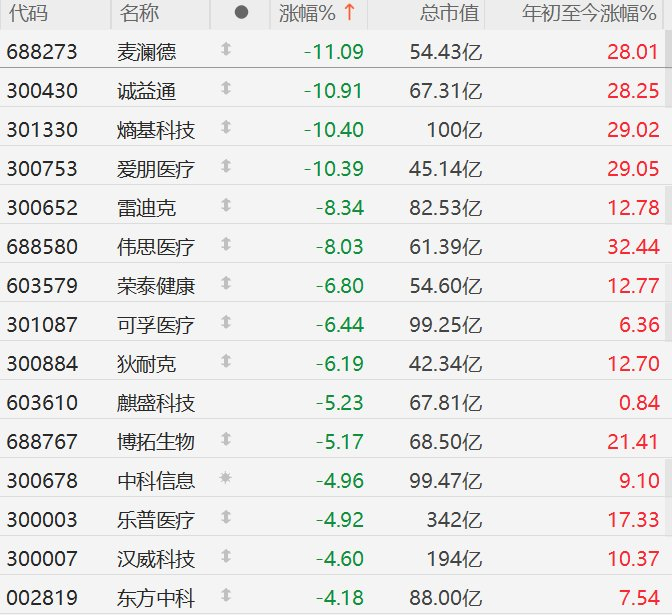Select stock code 300430
Viewport: 672px width, 615px height.
click(x=42, y=91)
